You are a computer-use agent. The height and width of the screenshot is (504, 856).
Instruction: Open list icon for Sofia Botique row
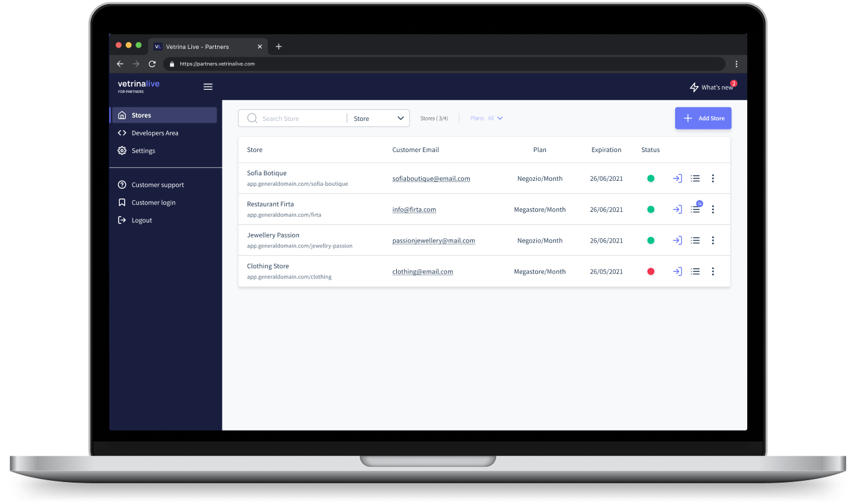pos(695,178)
